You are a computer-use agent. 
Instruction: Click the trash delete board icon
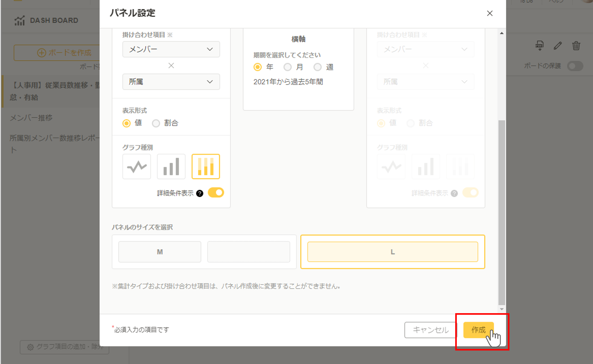pos(576,46)
